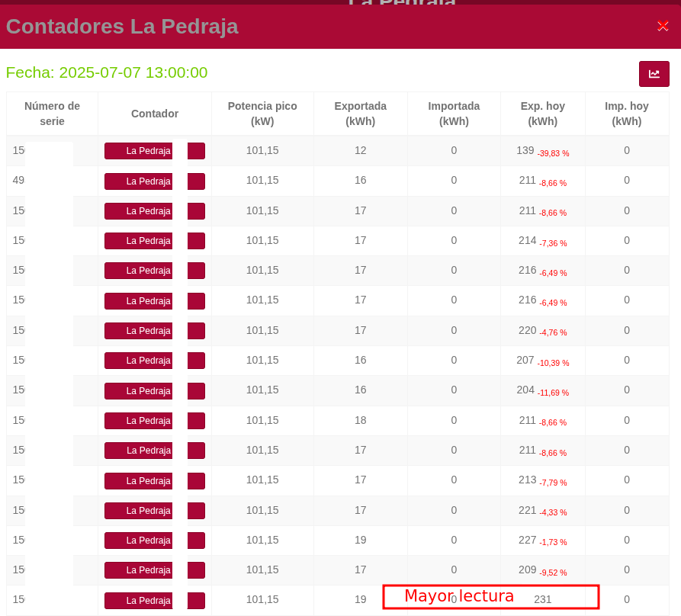
Task: Open the chart view icon button
Action: [654, 74]
